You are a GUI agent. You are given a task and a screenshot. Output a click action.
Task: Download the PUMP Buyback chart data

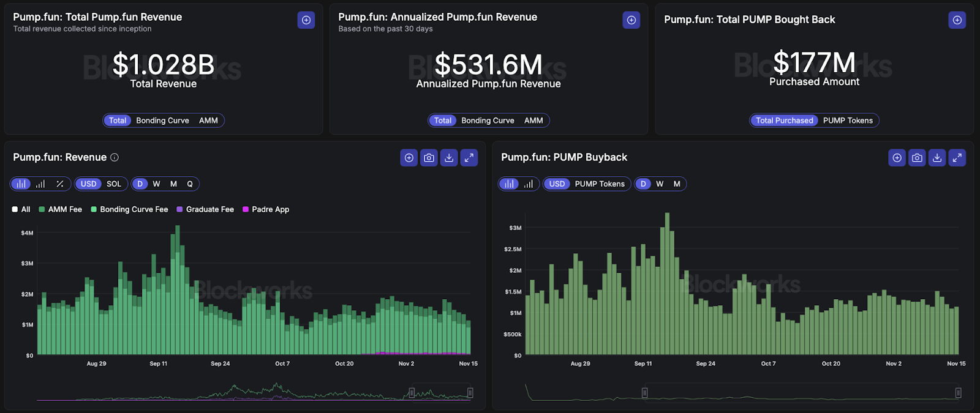click(x=937, y=158)
